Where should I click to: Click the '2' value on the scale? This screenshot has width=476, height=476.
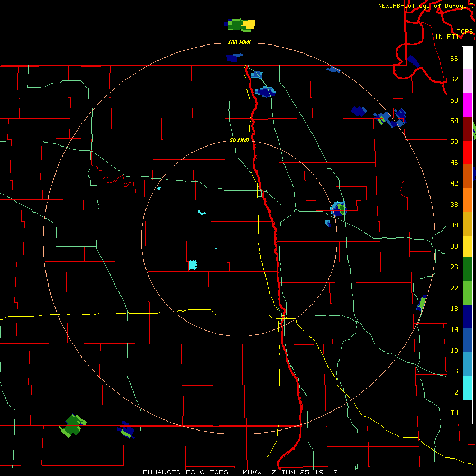(456, 392)
